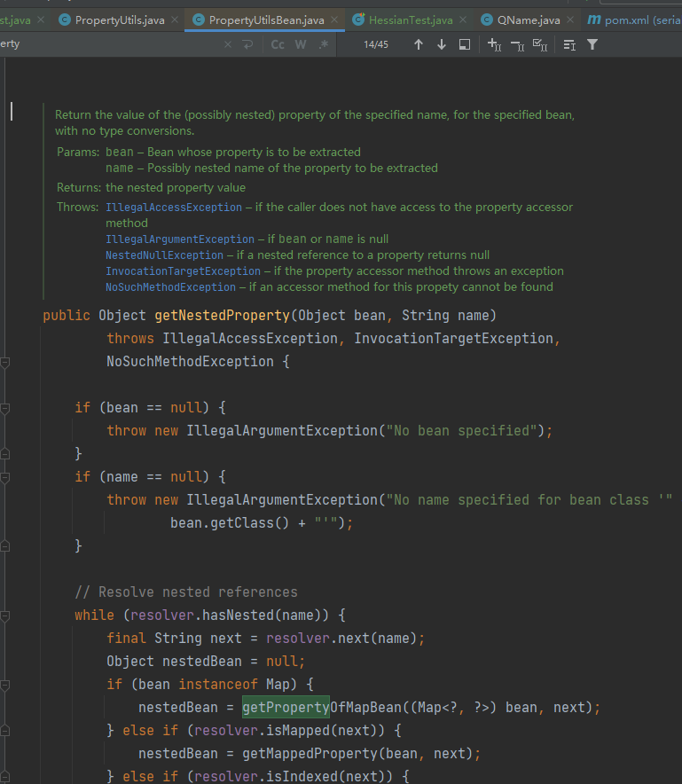This screenshot has width=682, height=784.
Task: Switch to PropertyUtils.java tab
Action: tap(120, 20)
